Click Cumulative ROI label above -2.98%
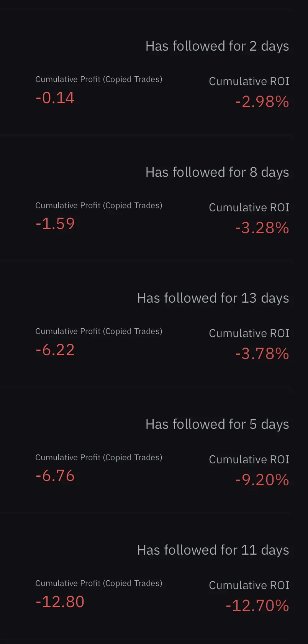 pos(249,81)
